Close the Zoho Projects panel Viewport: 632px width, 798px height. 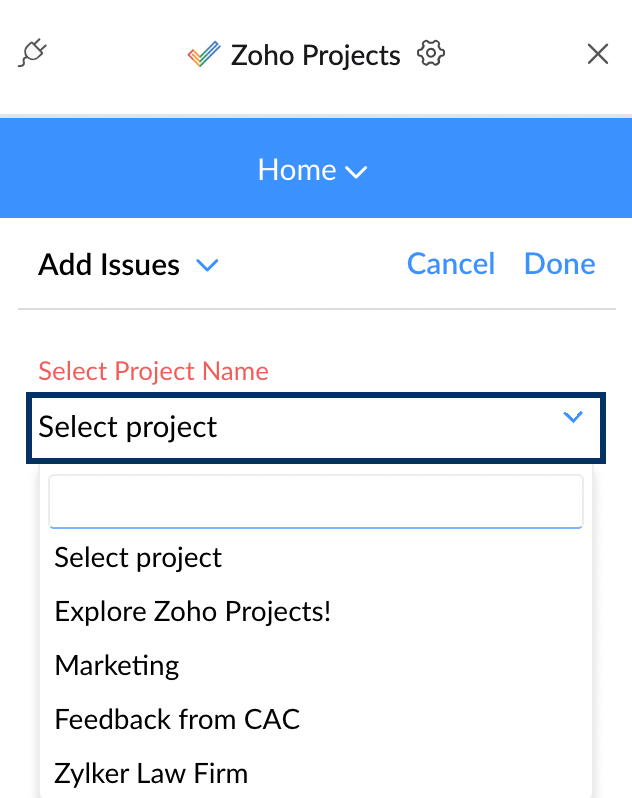point(598,54)
